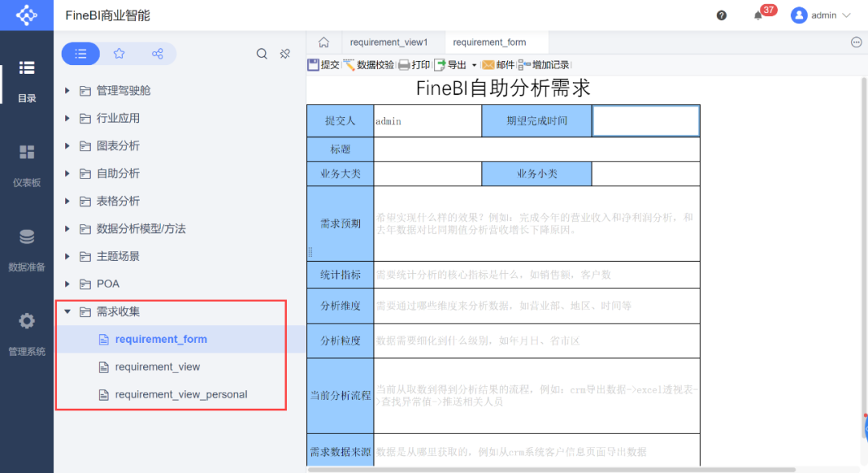Open the 数据准备 data preparation section
Viewport: 868px width, 473px height.
pyautogui.click(x=27, y=251)
